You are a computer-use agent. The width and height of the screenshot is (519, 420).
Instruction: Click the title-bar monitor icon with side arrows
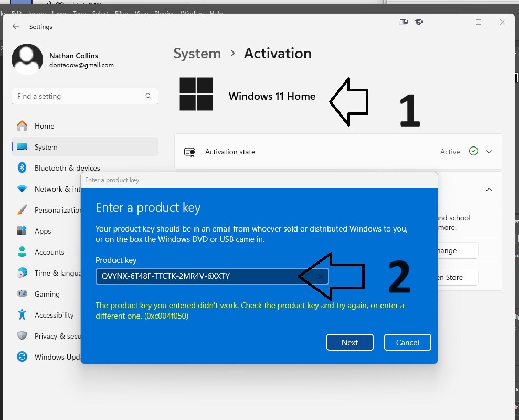click(419, 22)
